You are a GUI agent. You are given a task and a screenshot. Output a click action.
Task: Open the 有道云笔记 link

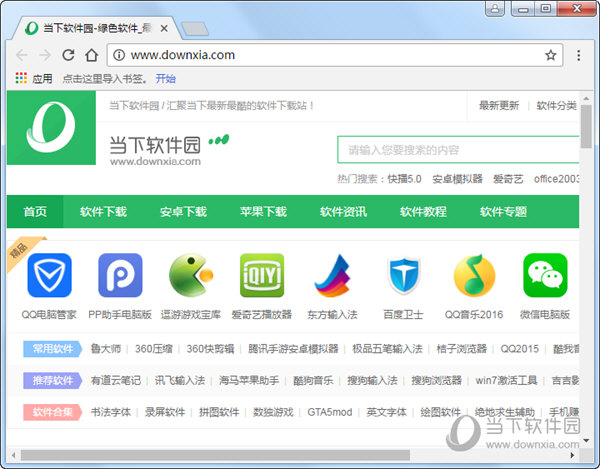[x=116, y=380]
